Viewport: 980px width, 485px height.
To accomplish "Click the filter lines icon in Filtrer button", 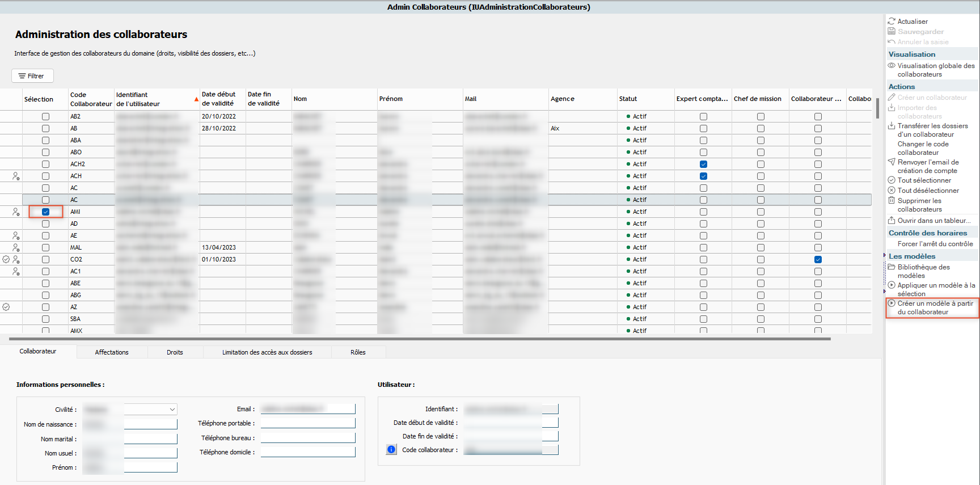I will point(22,75).
